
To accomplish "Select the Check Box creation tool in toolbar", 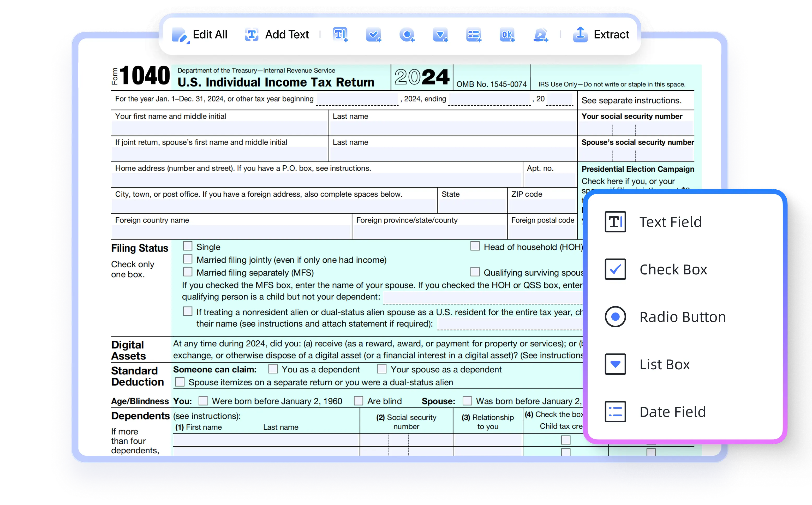I will (x=373, y=35).
